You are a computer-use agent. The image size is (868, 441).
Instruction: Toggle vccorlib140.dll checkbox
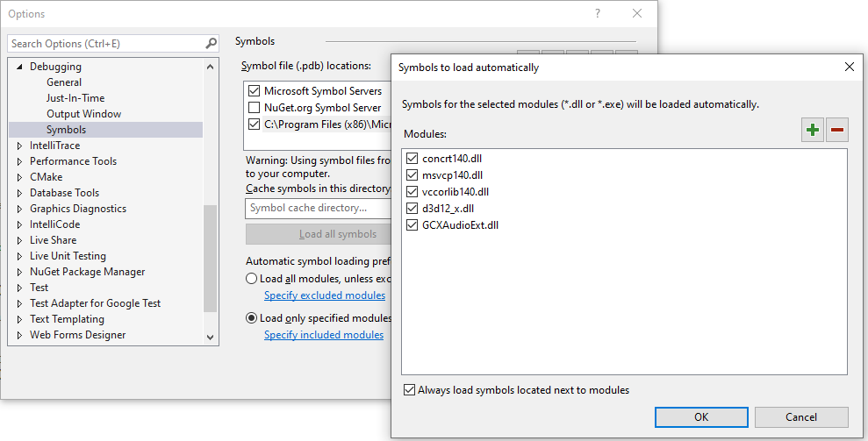(412, 191)
